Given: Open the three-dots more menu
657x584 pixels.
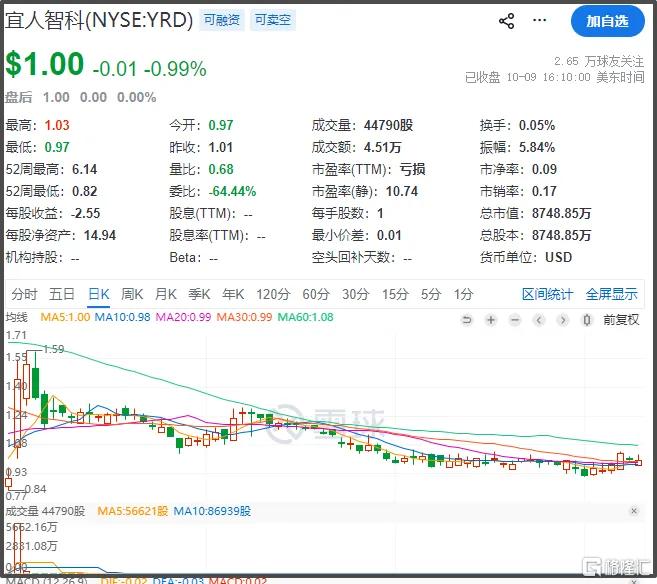Looking at the screenshot, I should click(539, 20).
